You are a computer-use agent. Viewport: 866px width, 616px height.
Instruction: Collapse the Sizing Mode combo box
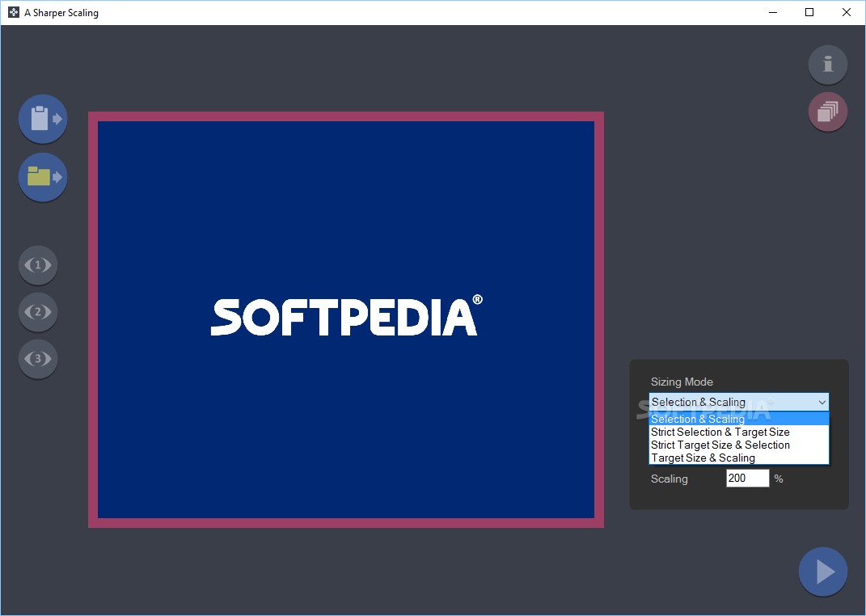pos(739,402)
